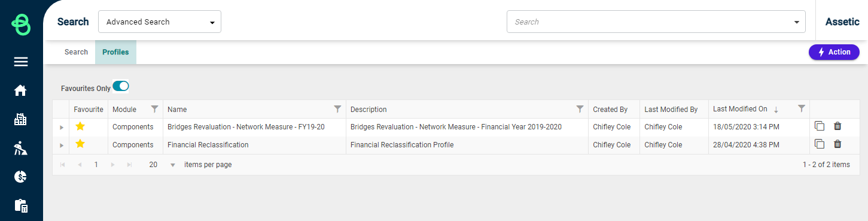
Task: Switch to the Search tab
Action: 76,52
